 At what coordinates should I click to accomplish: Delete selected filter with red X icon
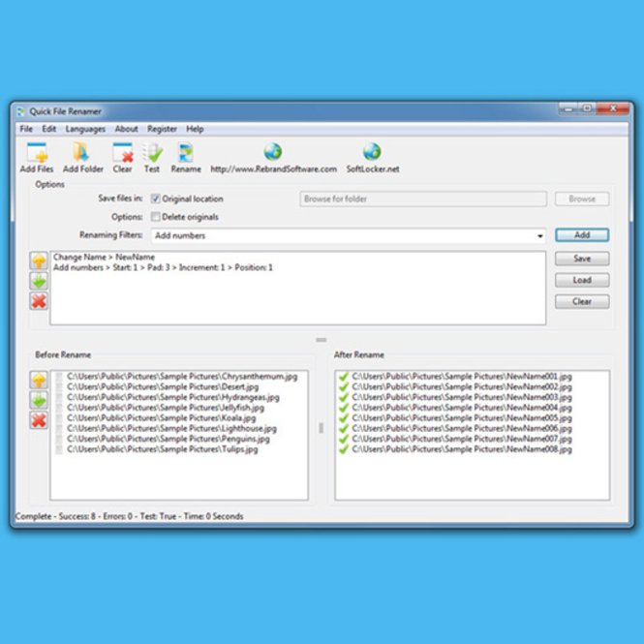click(x=39, y=301)
